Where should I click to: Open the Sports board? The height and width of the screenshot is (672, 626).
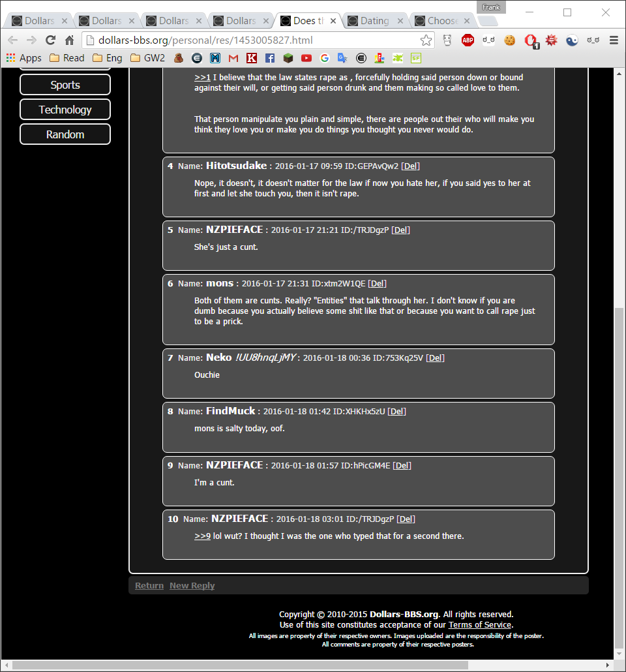65,85
